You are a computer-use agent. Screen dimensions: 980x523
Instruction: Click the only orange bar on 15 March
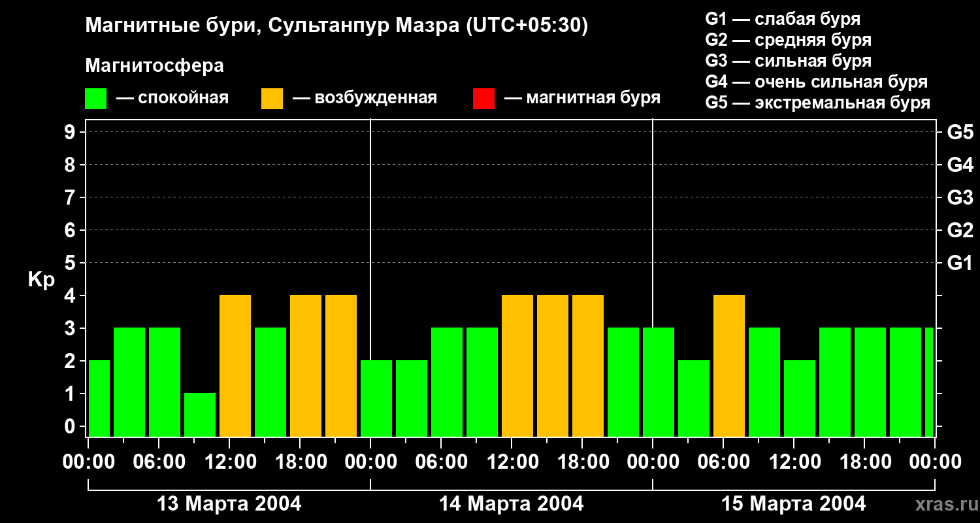pos(729,365)
